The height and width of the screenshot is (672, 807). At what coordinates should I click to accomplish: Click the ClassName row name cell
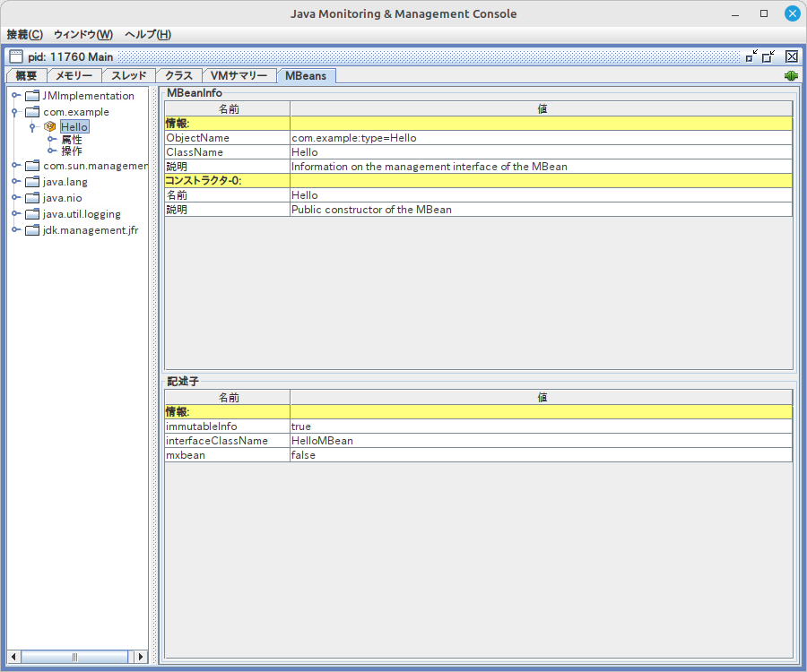click(227, 152)
